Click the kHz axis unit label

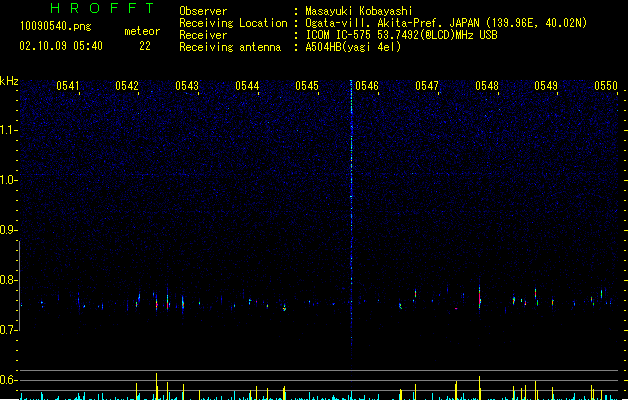[x=9, y=81]
